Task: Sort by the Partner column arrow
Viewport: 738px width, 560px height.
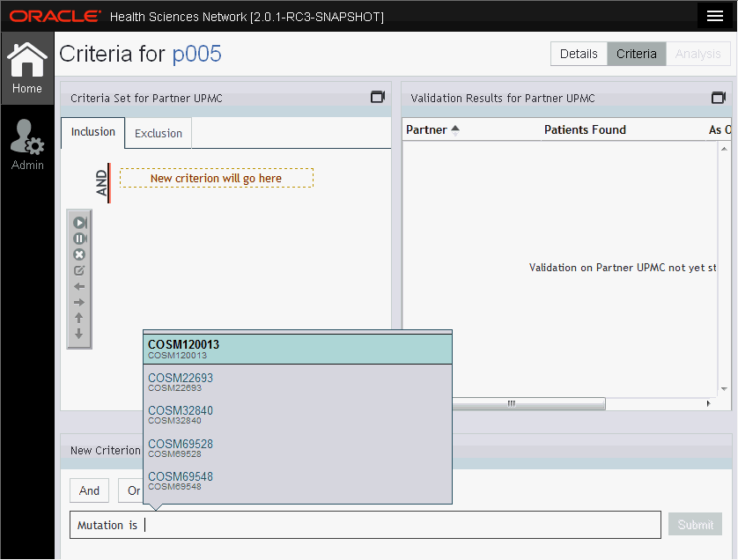Action: 455,130
